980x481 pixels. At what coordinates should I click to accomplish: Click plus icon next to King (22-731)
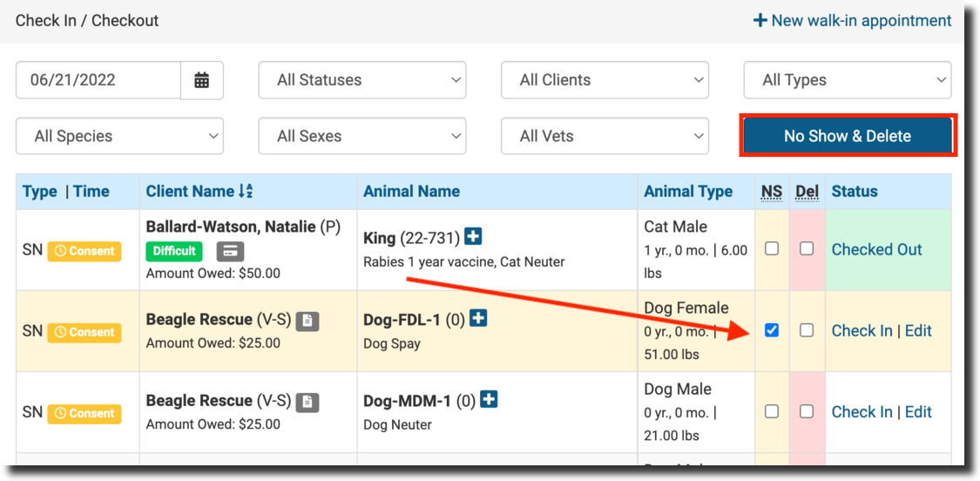[x=473, y=236]
